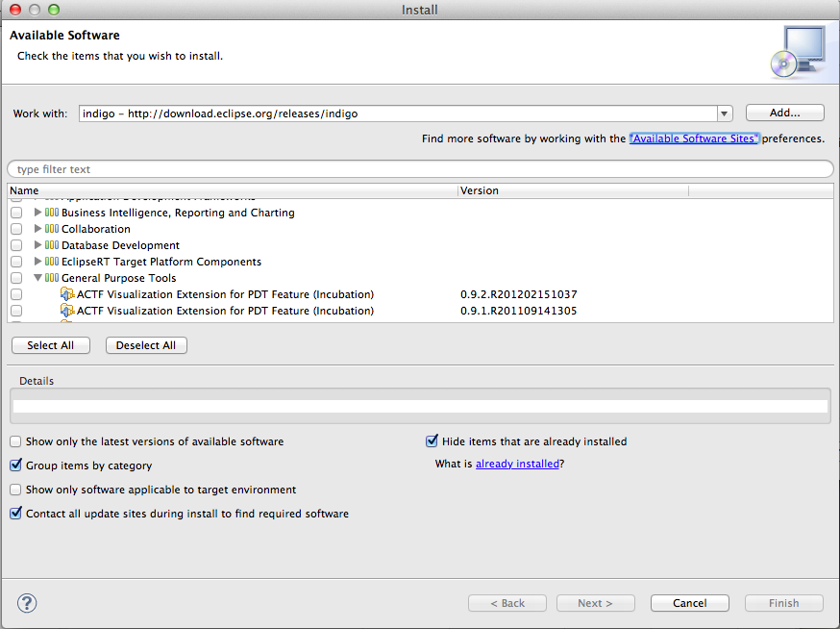This screenshot has width=840, height=629.
Task: Sort by the Name column header
Action: [x=233, y=190]
